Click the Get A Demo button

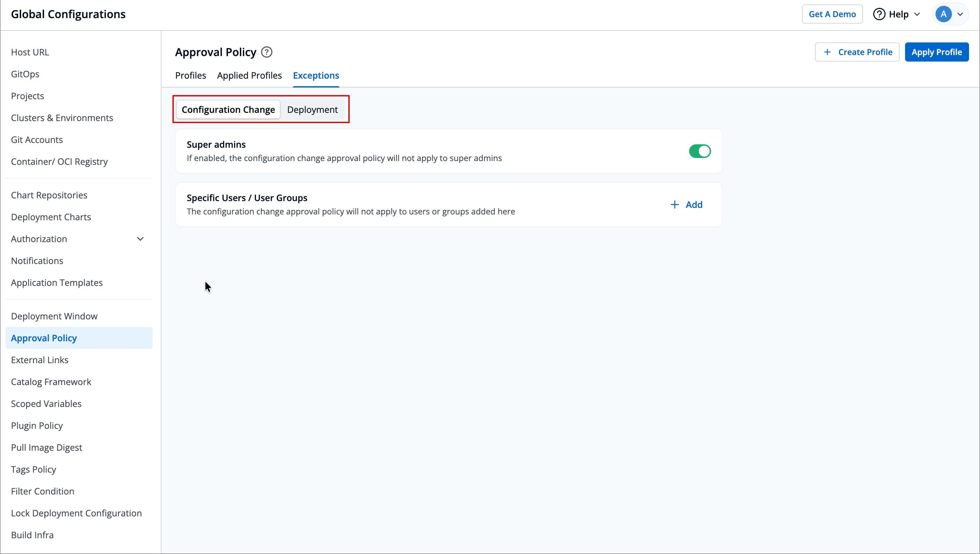[x=832, y=14]
